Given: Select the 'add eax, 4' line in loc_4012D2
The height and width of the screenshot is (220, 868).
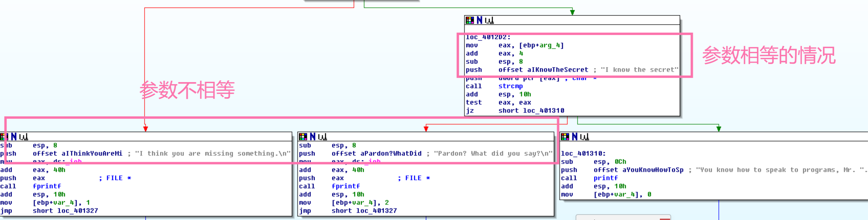Looking at the screenshot, I should pyautogui.click(x=494, y=53).
